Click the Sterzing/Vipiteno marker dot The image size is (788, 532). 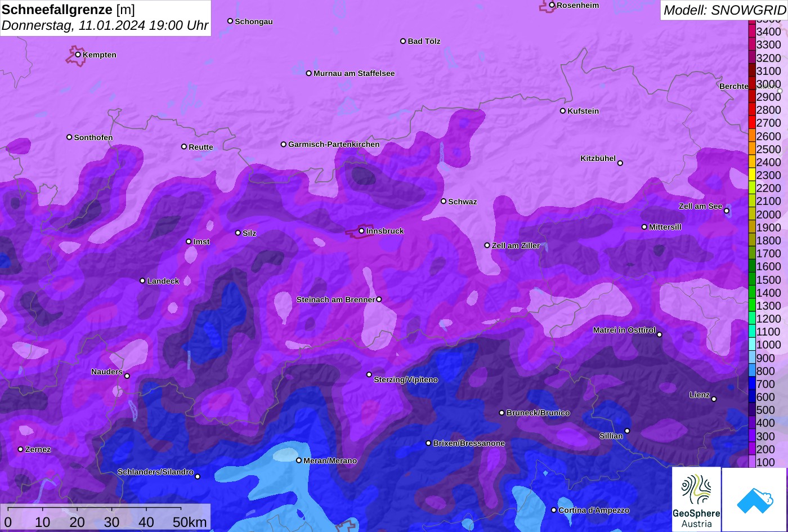369,374
